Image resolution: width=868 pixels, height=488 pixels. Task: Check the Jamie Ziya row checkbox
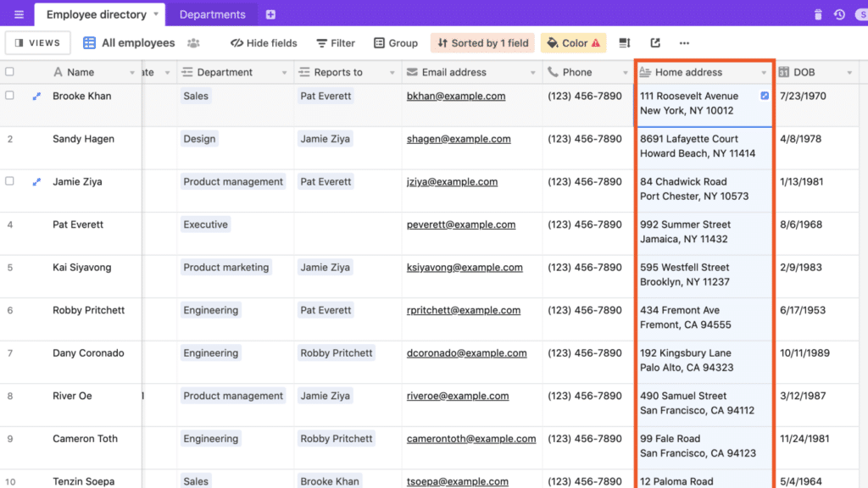(9, 181)
